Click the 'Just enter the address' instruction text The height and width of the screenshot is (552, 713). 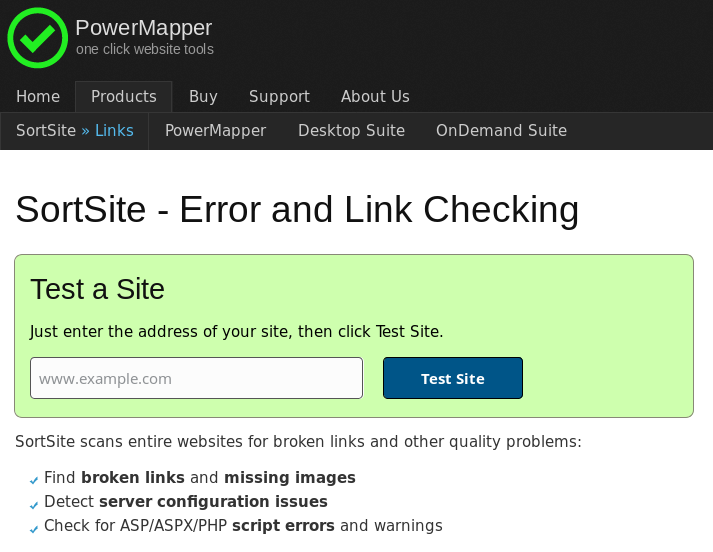pyautogui.click(x=236, y=331)
